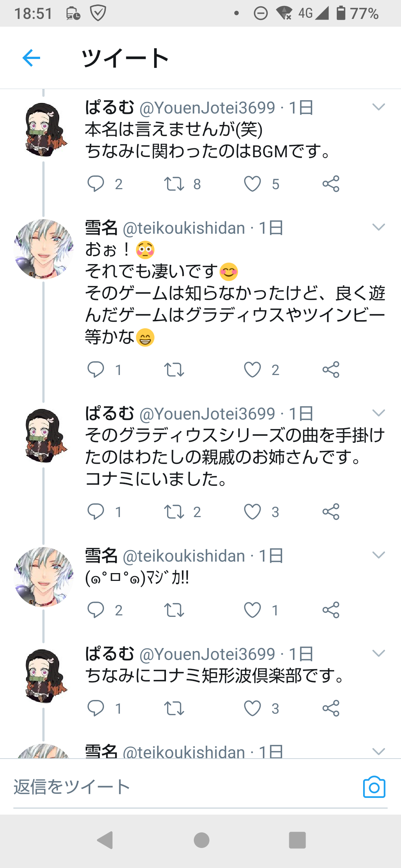Like the tweet mentioning グラディウスやツインビー
Screen dimensions: 401x868
[252, 369]
